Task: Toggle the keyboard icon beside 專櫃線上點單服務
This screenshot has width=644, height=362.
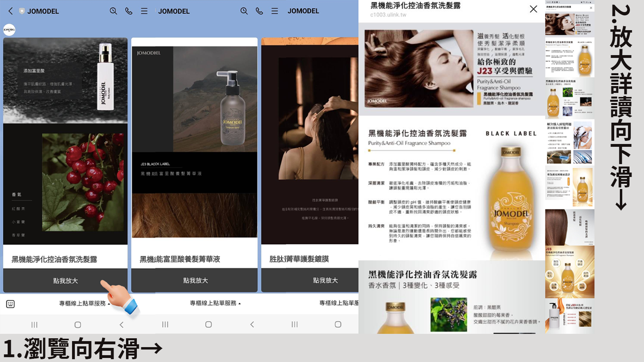Action: tap(10, 304)
